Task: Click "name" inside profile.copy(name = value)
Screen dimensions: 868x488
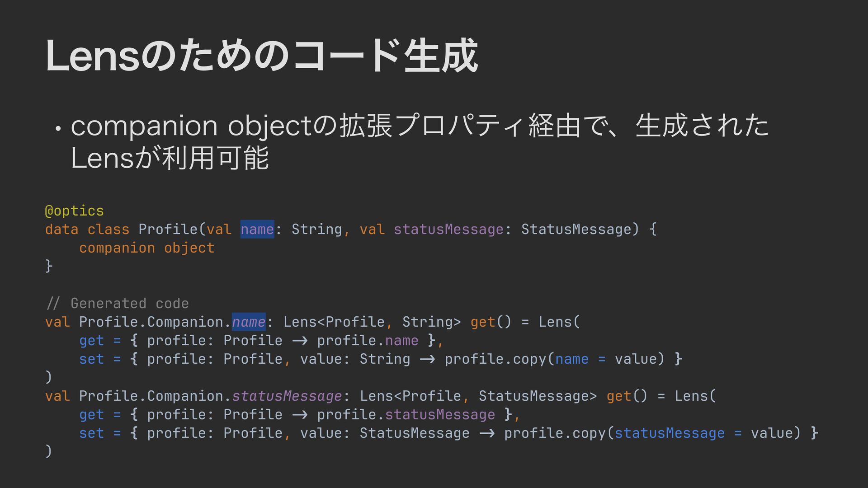Action: point(571,359)
